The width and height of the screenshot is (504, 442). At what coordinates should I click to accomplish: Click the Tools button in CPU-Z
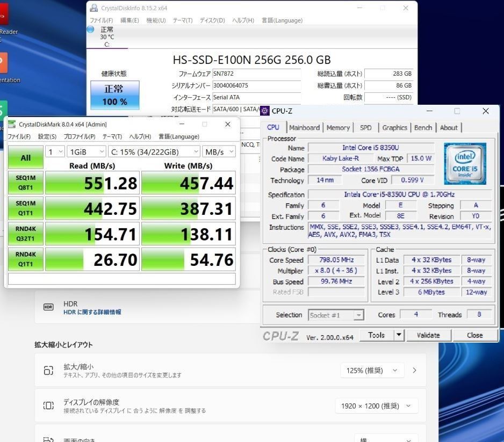377,335
